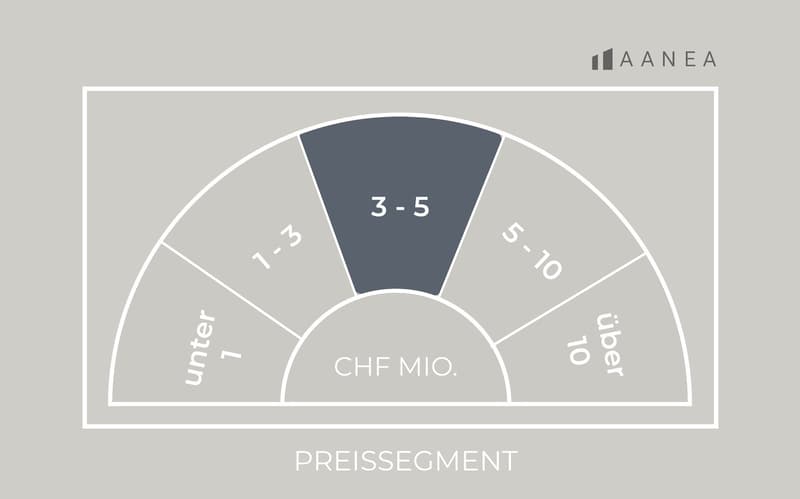Click the AANEA wordmark text
The height and width of the screenshot is (499, 800).
coord(668,60)
